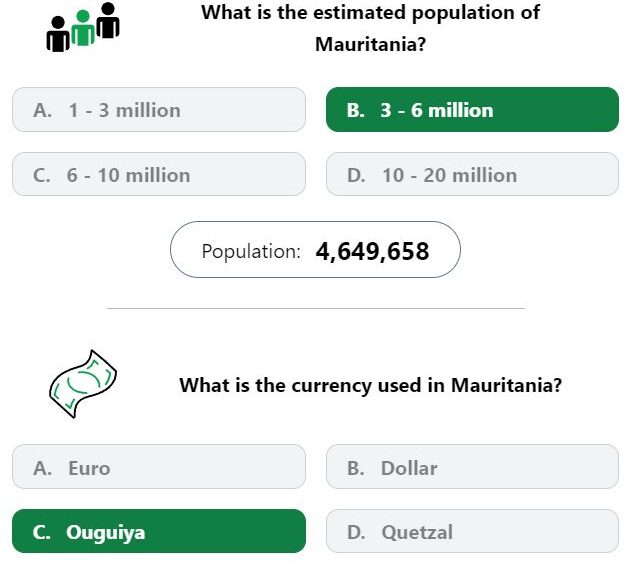Click the green middle person figure
The image size is (635, 570).
[83, 29]
